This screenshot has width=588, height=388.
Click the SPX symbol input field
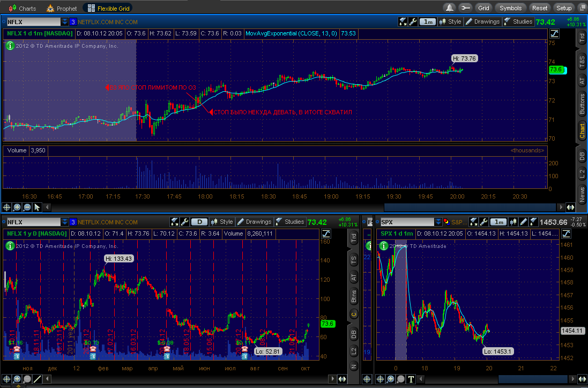407,222
